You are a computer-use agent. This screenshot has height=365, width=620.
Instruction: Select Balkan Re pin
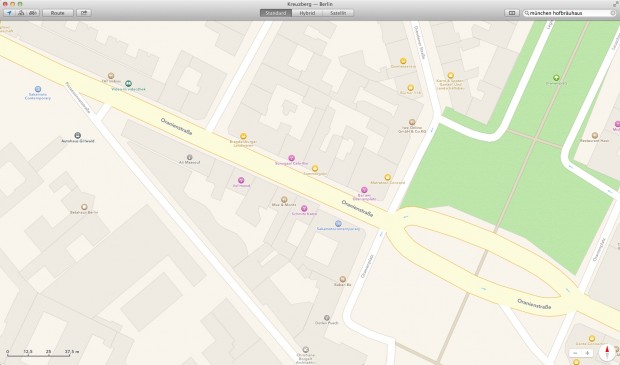[343, 279]
